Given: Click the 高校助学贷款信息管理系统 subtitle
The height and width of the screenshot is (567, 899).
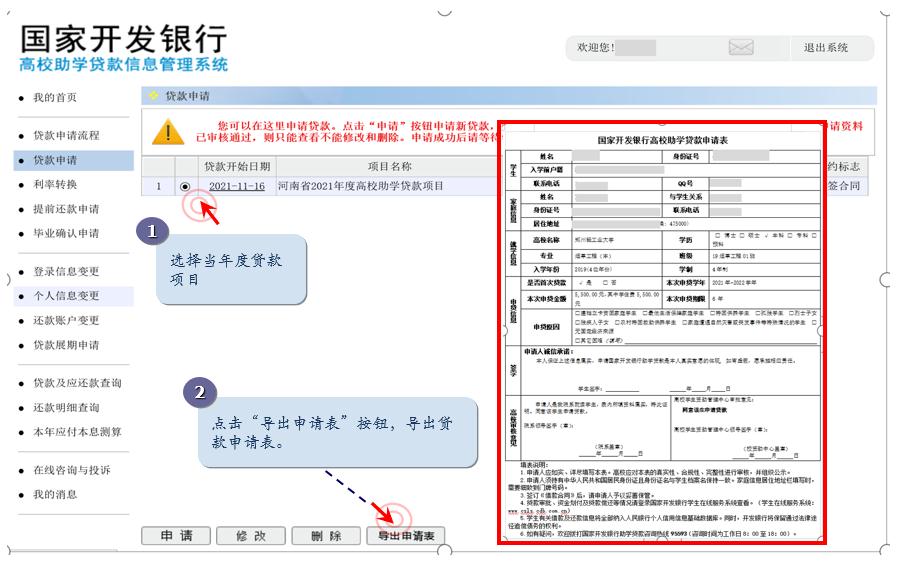Looking at the screenshot, I should tap(124, 65).
